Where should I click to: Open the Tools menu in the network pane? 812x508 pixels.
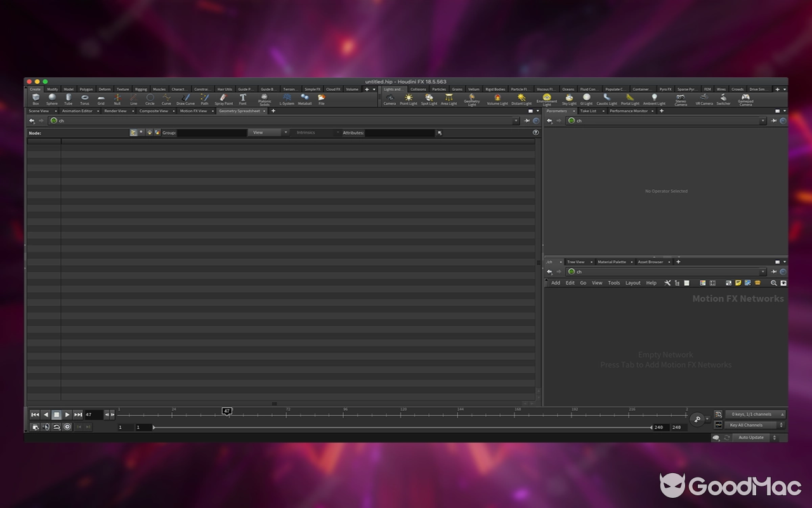(613, 283)
